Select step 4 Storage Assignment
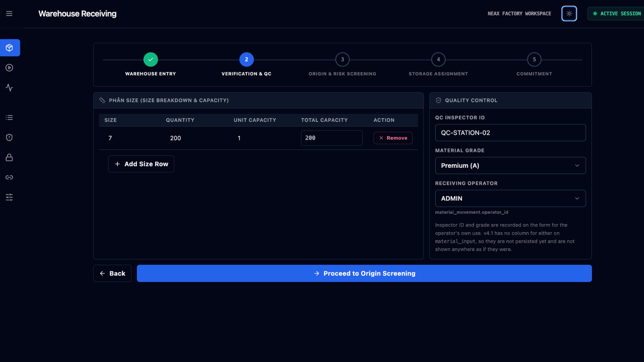 click(x=438, y=64)
